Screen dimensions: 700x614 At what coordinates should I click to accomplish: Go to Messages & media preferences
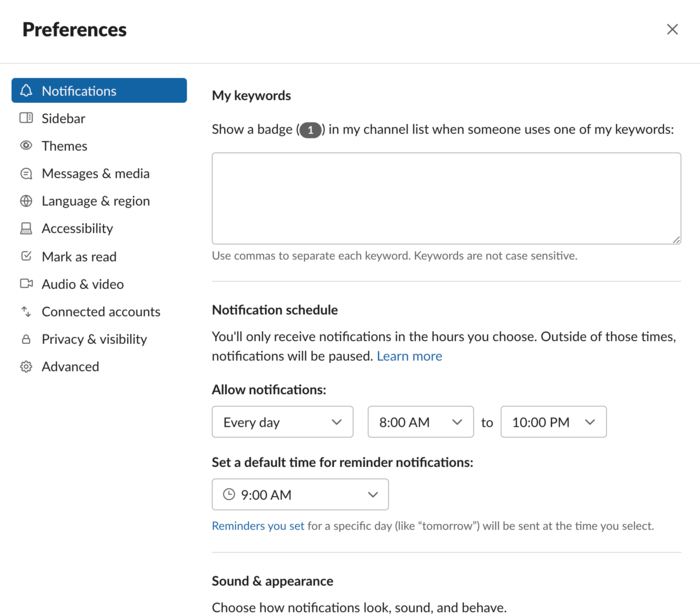point(99,173)
